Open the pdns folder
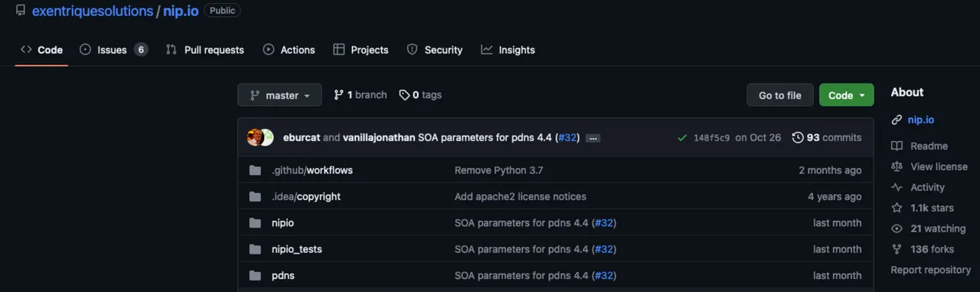 (283, 275)
